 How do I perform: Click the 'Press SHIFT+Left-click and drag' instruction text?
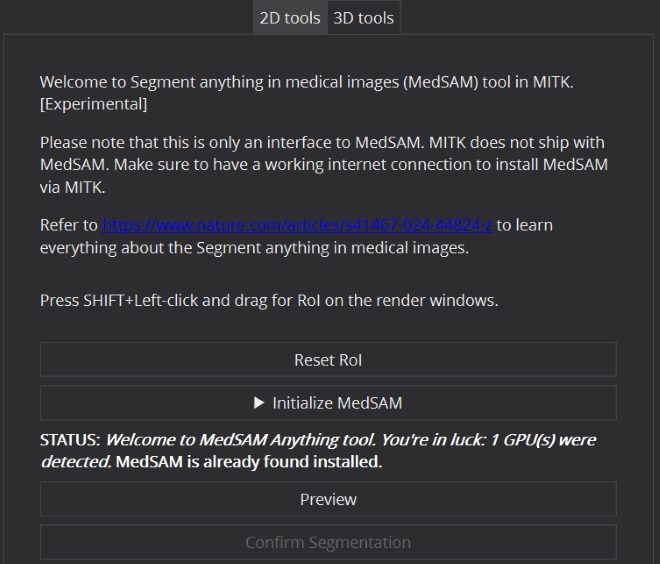269,301
